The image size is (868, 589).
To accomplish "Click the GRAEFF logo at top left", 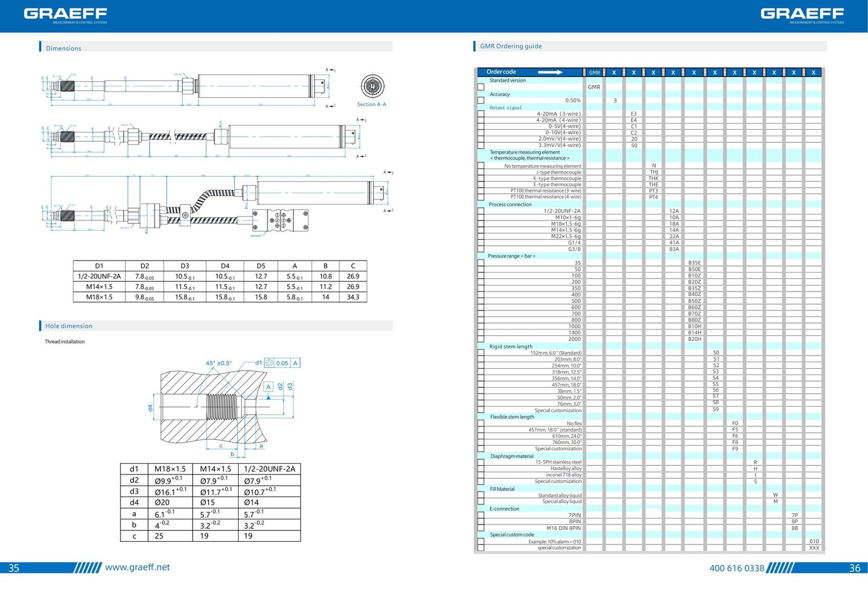I will (x=65, y=15).
